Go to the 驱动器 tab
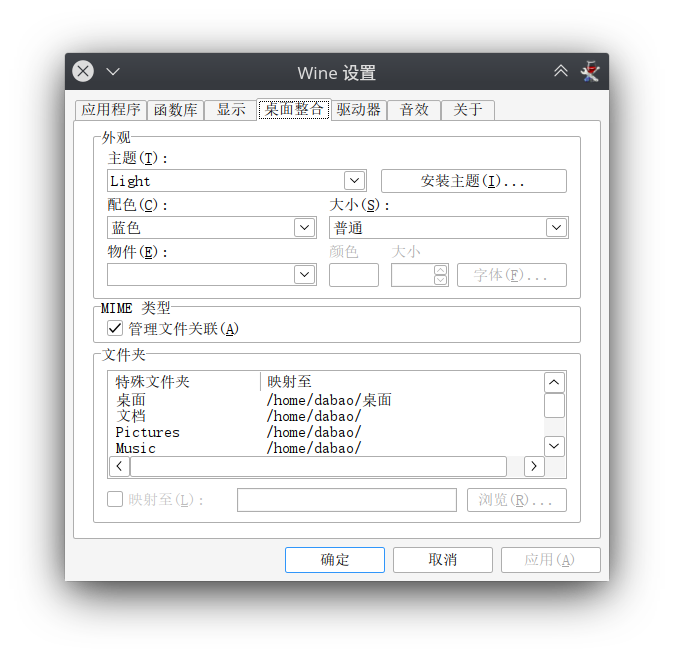This screenshot has width=674, height=658. pos(359,110)
